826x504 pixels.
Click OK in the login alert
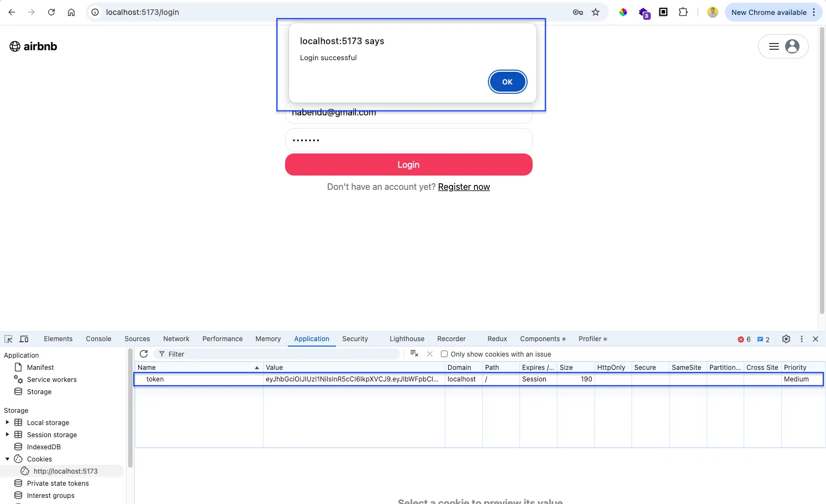click(507, 82)
